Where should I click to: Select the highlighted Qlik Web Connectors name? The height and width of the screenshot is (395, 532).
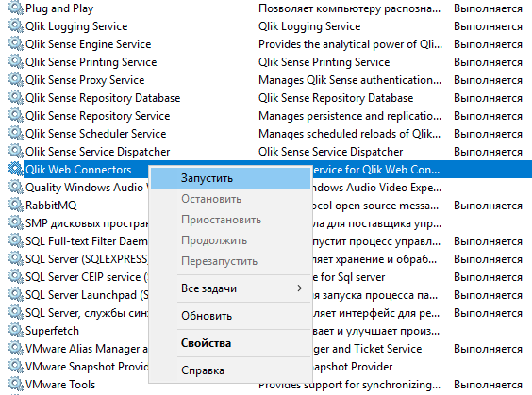click(78, 170)
